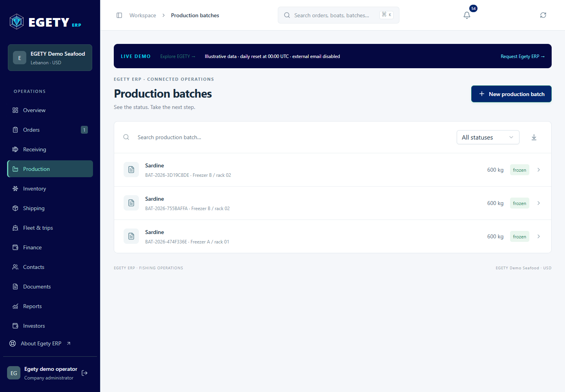Click frozen status of BAT-2026-3D19C8DE
Screen dimensions: 565x392
point(519,170)
